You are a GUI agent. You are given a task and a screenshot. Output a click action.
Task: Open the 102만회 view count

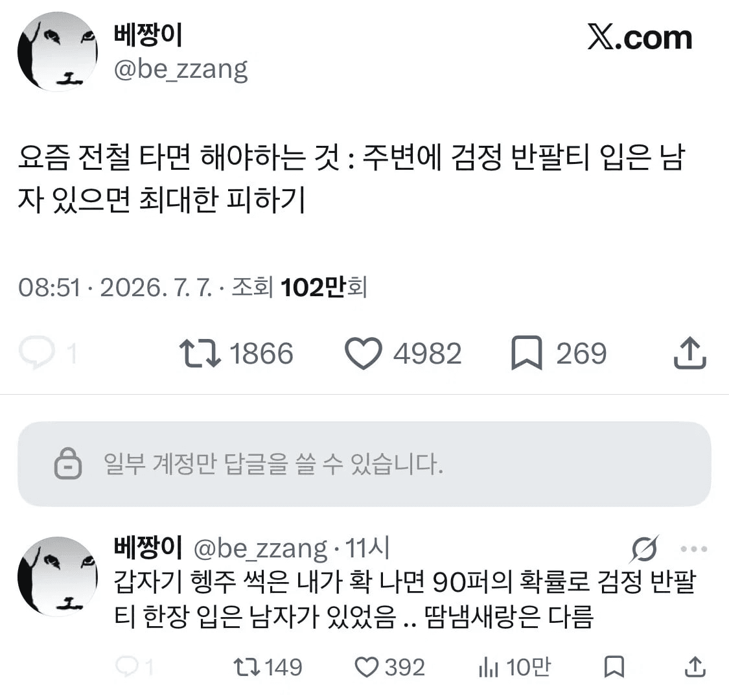(x=323, y=287)
